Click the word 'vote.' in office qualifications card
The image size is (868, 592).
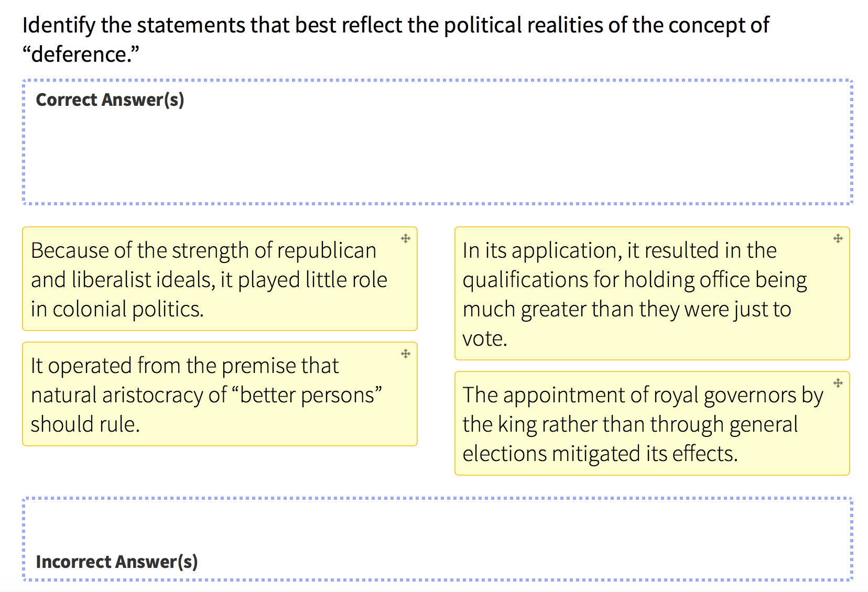pyautogui.click(x=485, y=339)
